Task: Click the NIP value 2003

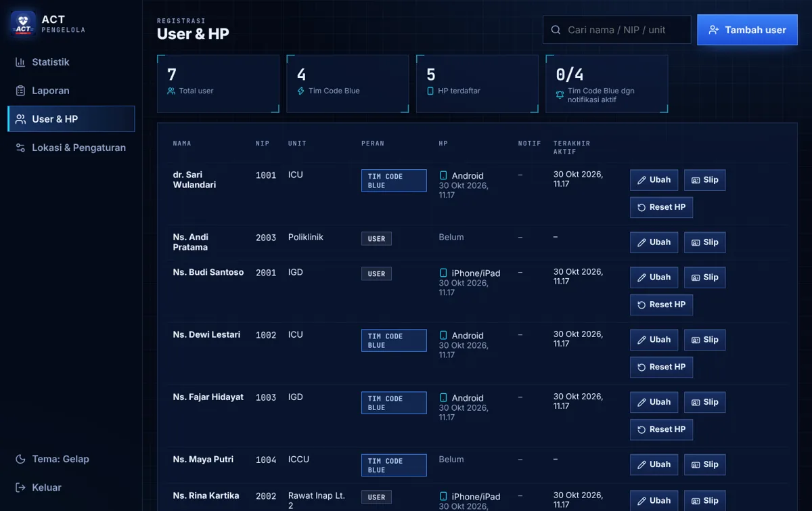Action: (266, 238)
